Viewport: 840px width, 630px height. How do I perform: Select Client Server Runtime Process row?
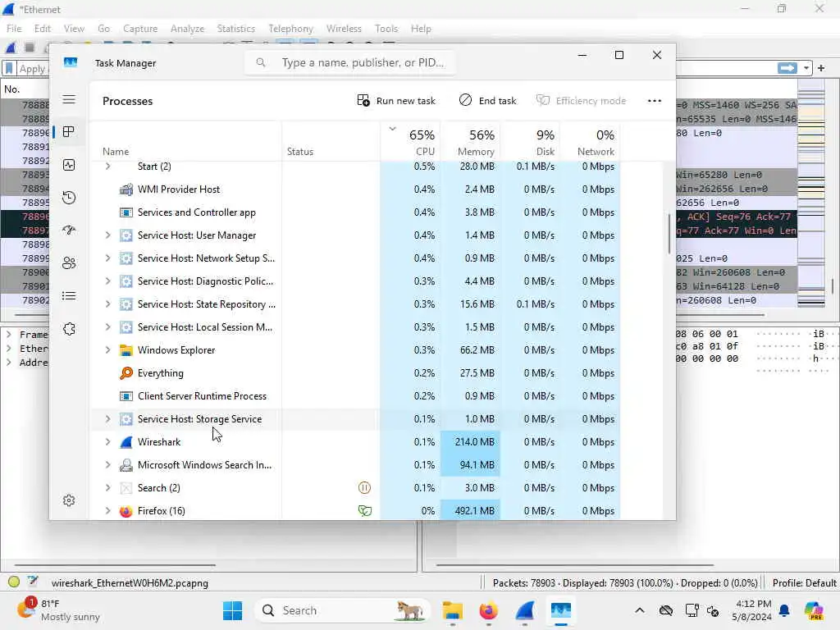point(356,396)
